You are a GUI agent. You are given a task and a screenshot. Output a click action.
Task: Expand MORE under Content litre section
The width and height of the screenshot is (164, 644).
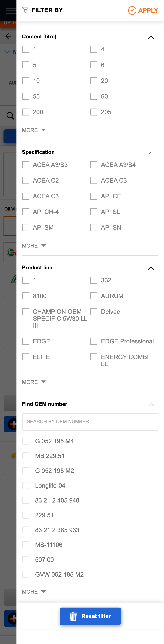34,130
